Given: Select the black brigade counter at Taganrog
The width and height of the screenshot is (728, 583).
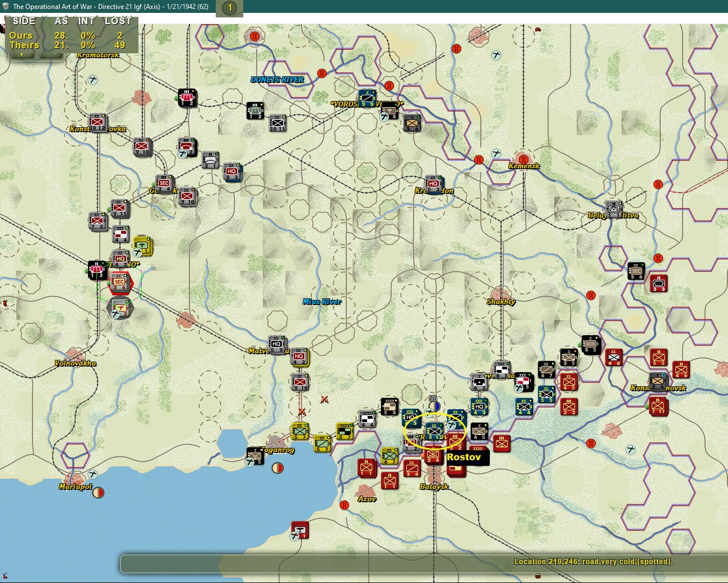Looking at the screenshot, I should pyautogui.click(x=255, y=456).
